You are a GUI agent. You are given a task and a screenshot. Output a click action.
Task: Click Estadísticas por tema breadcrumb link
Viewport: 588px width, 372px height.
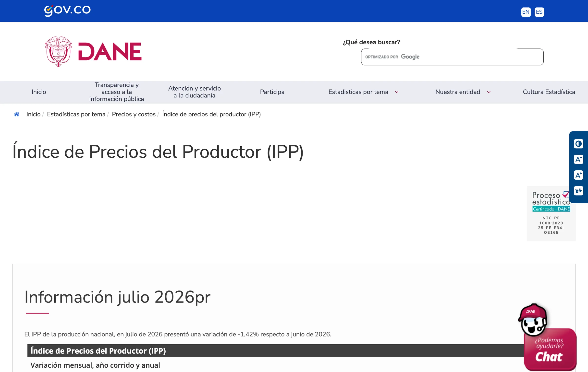coord(76,114)
